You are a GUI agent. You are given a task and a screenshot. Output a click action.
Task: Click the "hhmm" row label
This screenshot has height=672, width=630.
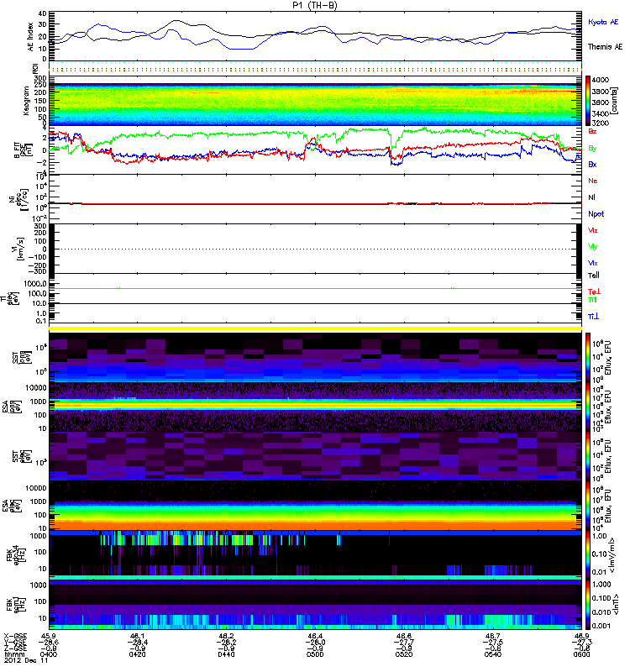click(13, 654)
